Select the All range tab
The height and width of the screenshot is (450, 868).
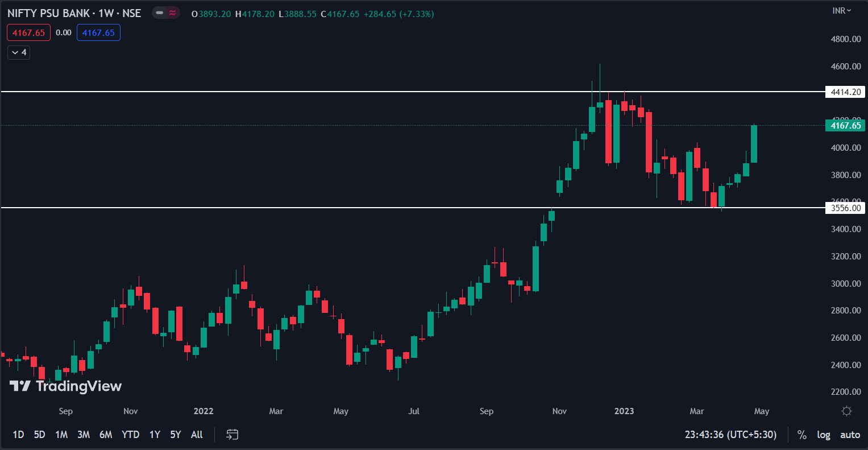197,435
